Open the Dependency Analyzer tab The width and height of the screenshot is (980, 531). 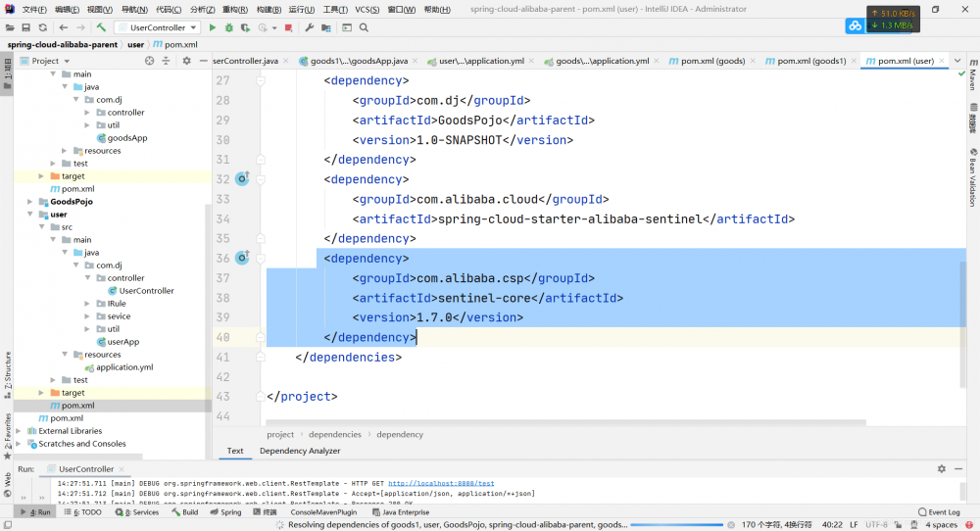(299, 451)
